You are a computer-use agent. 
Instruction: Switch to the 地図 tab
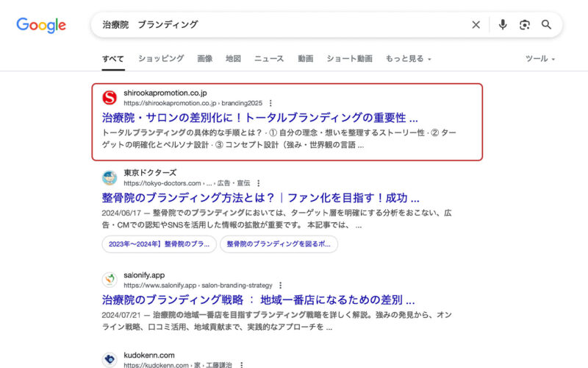[233, 59]
